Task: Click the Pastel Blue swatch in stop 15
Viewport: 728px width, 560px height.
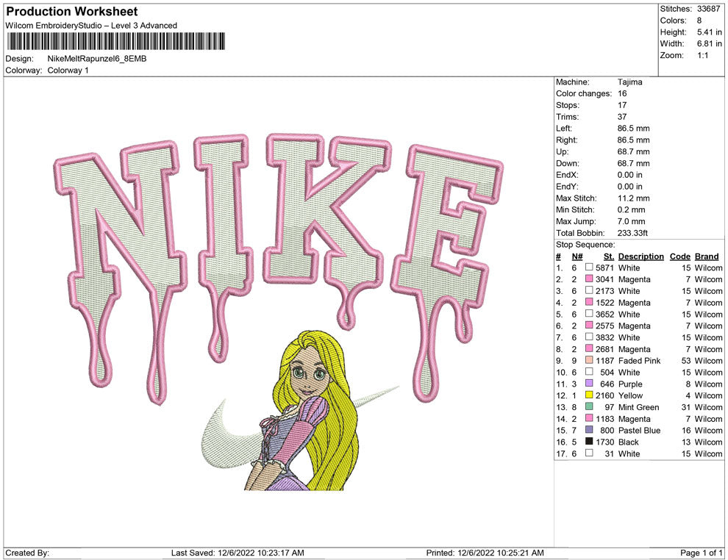Action: click(589, 430)
